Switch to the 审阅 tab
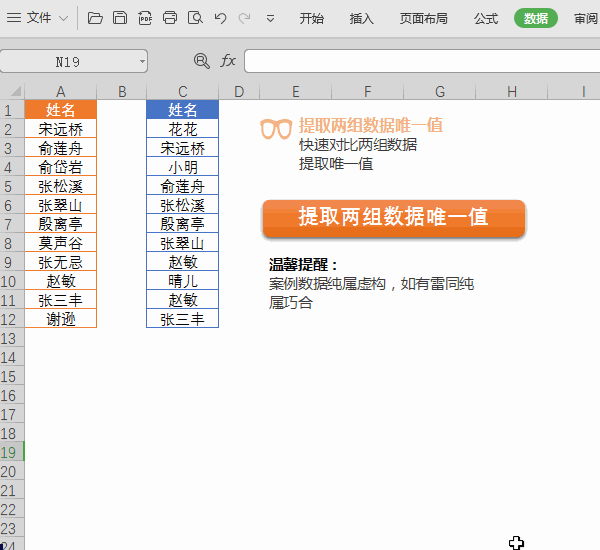 pos(586,18)
